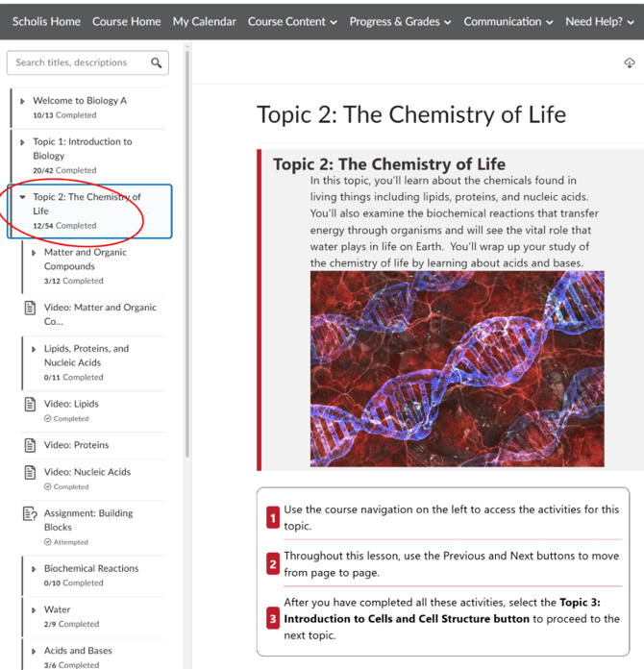Collapse Topic 2: The Chemistry of Life arrow

point(23,197)
